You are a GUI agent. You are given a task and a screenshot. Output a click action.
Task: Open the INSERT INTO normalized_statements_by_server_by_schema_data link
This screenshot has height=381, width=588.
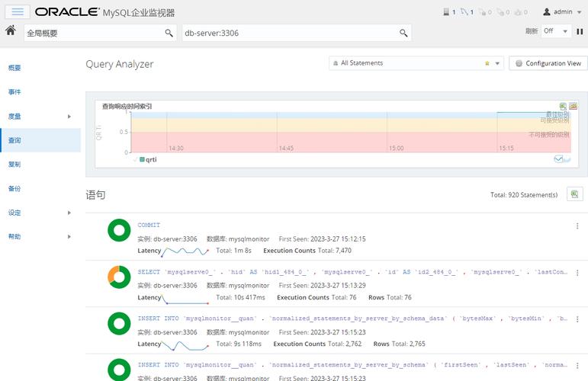[352, 319]
